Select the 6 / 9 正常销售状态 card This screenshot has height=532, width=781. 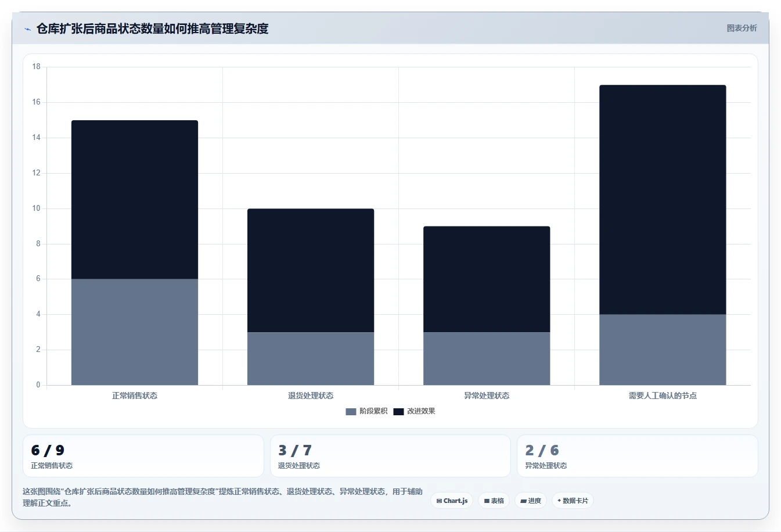pos(143,456)
